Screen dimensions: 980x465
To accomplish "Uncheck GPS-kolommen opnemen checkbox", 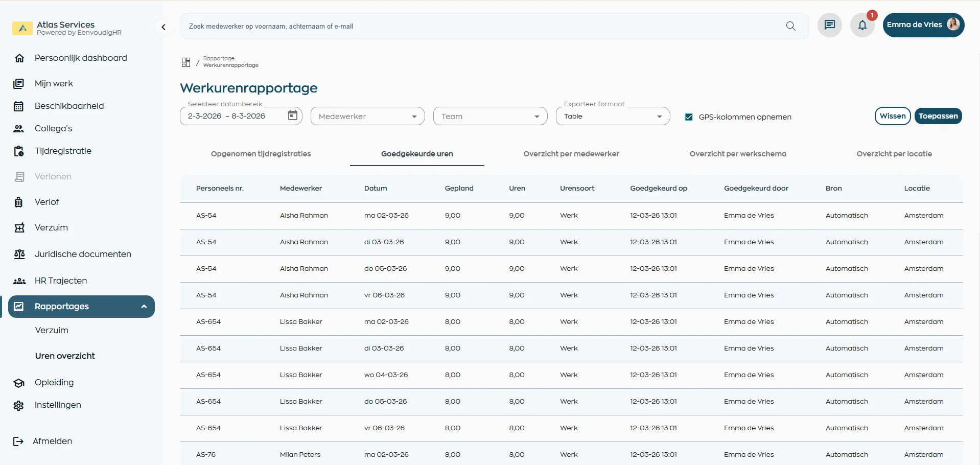I will 689,117.
